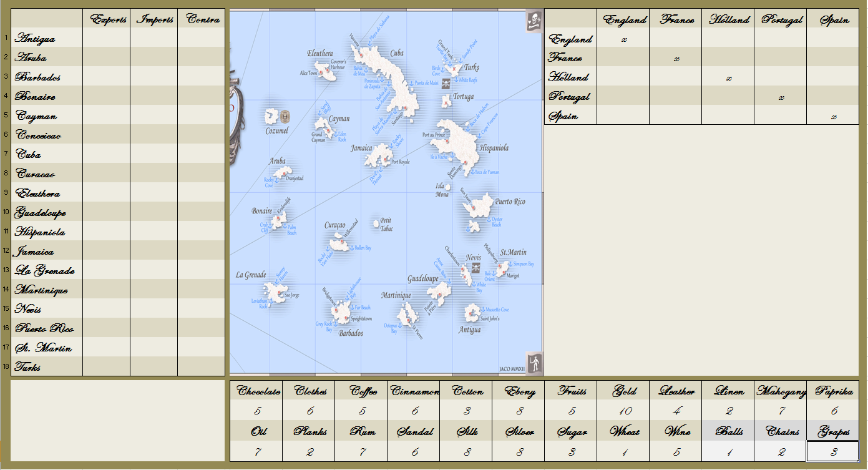868x470 pixels.
Task: Select the Turks row in the island list
Action: click(x=118, y=367)
